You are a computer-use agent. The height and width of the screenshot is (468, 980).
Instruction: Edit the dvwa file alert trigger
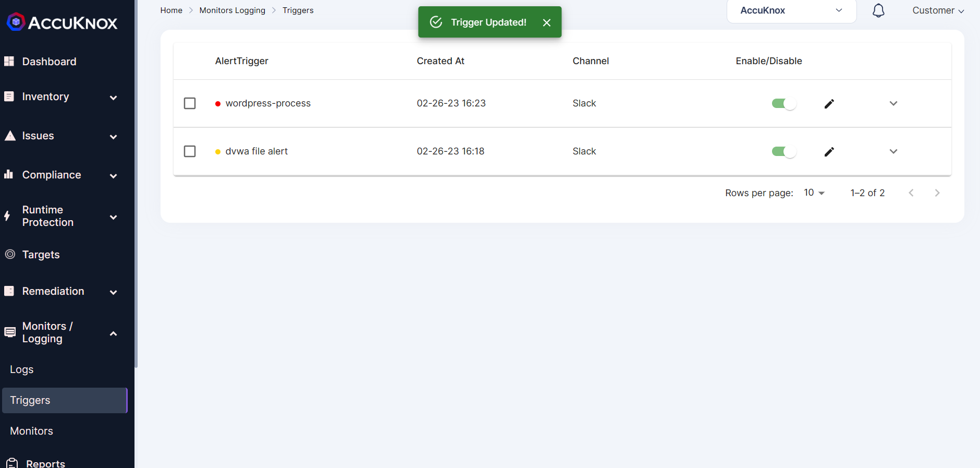tap(829, 151)
